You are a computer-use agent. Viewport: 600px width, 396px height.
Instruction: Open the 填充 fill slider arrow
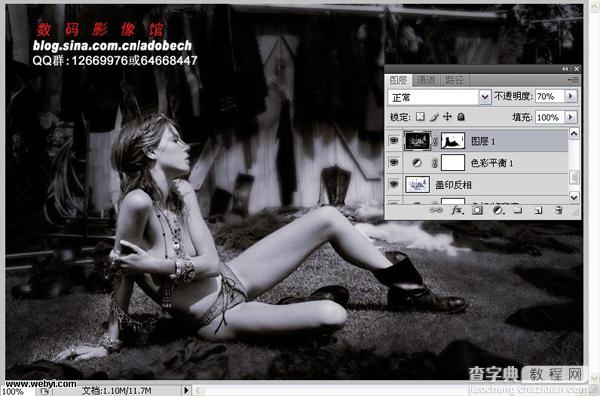571,117
